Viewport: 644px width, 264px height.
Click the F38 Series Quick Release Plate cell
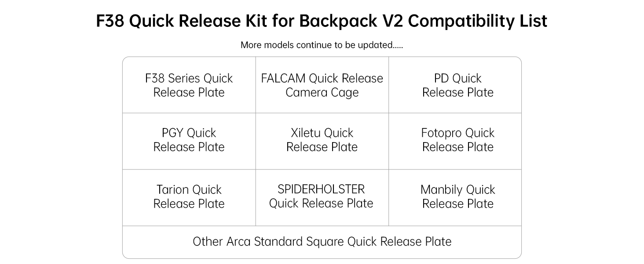coord(189,85)
